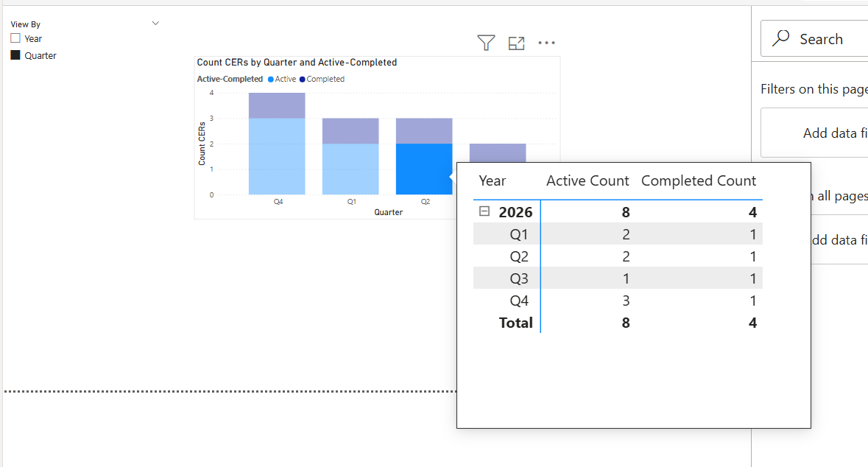Select the Q4 Active bar segment

pos(277,156)
